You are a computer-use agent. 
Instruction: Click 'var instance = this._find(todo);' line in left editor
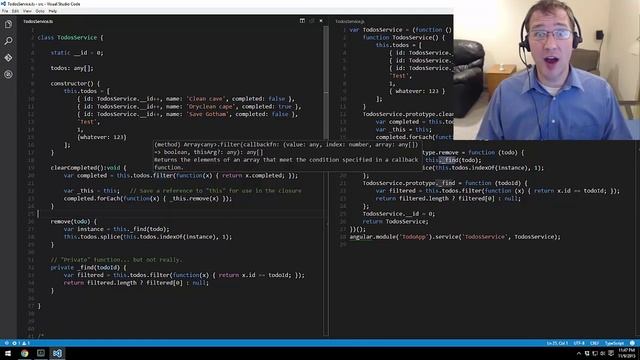point(116,229)
